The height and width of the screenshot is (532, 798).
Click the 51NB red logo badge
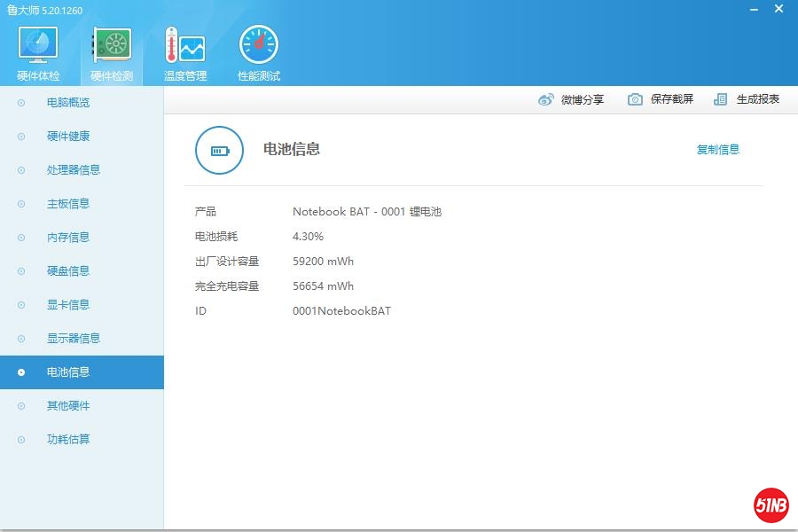(x=771, y=505)
